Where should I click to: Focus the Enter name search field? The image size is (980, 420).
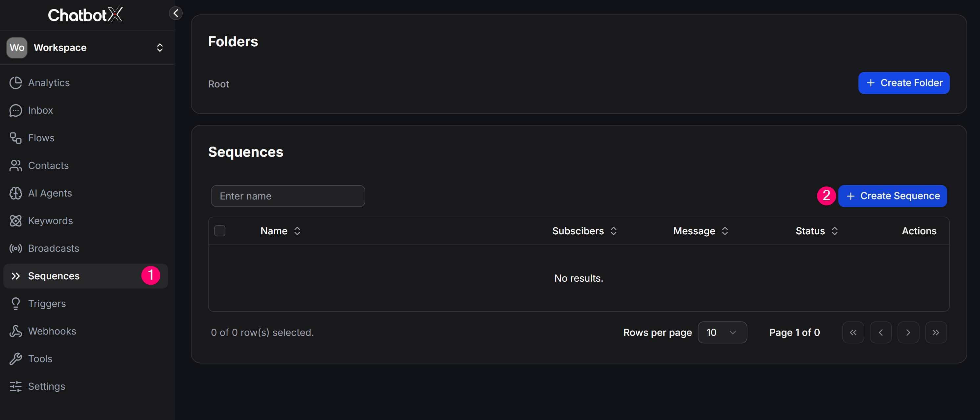[288, 196]
